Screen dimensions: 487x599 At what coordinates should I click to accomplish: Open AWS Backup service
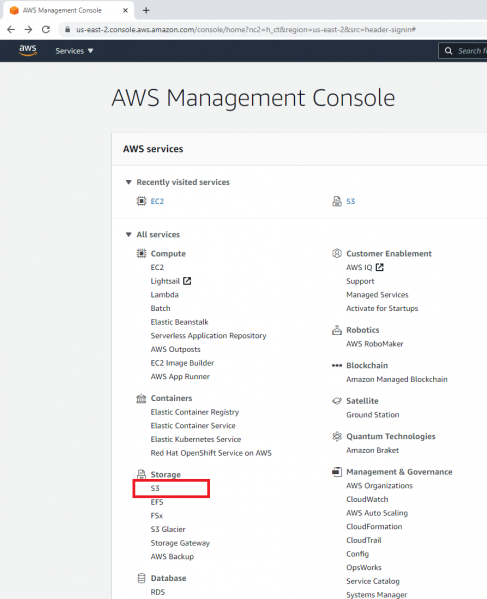tap(172, 557)
